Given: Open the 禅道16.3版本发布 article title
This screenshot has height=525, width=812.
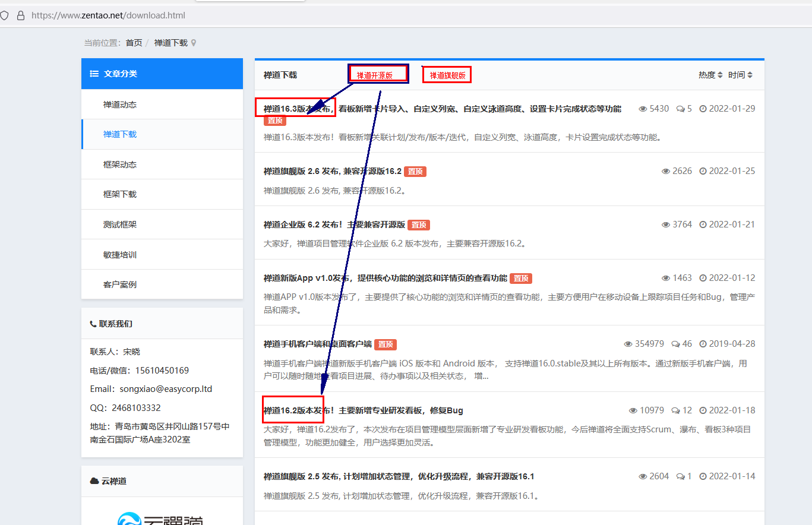Looking at the screenshot, I should point(443,109).
